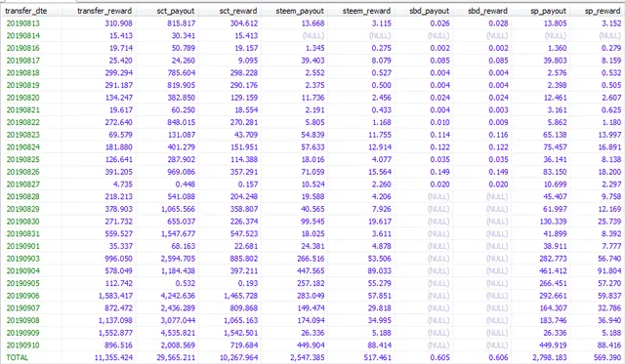Click steem_reward value 11.755

tap(380, 135)
